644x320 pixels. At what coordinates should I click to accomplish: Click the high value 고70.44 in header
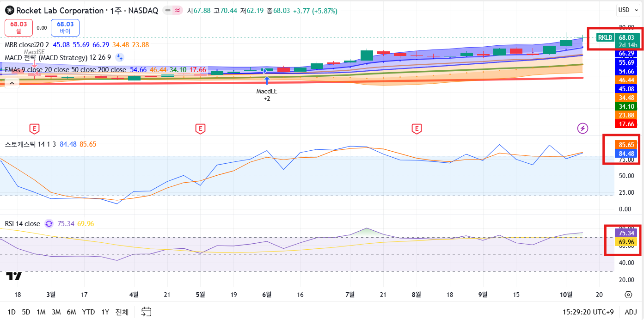pos(224,11)
